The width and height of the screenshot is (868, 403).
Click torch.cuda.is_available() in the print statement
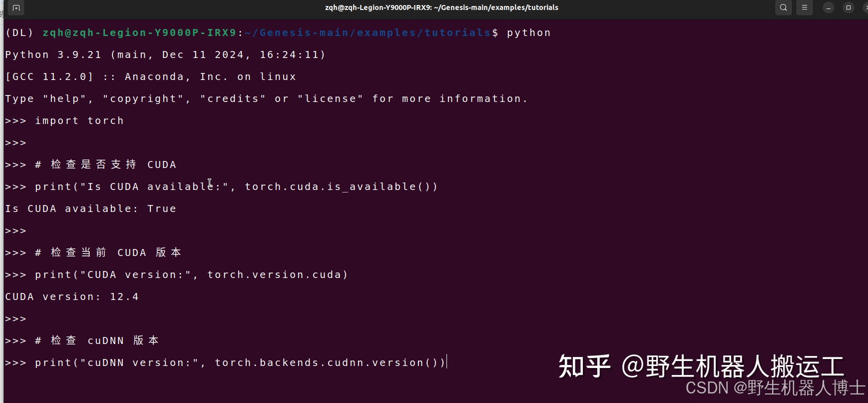[337, 186]
